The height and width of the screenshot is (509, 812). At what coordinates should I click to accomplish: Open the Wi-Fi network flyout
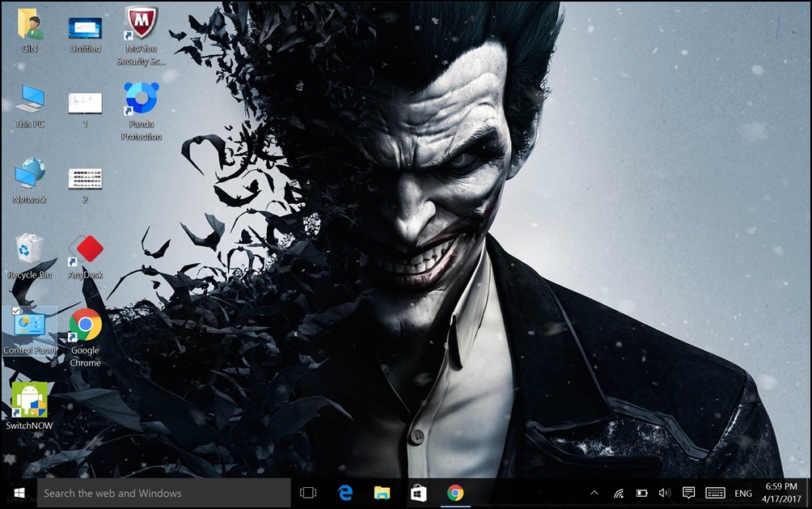[619, 493]
